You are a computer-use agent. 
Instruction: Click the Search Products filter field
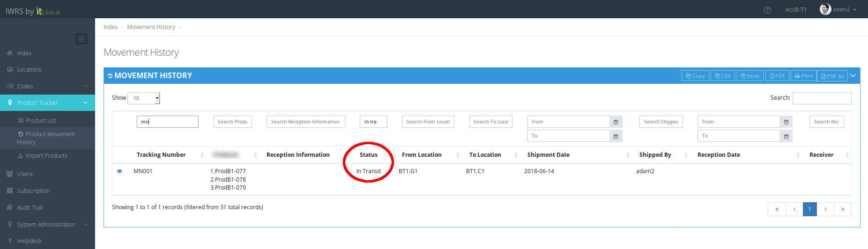(233, 122)
